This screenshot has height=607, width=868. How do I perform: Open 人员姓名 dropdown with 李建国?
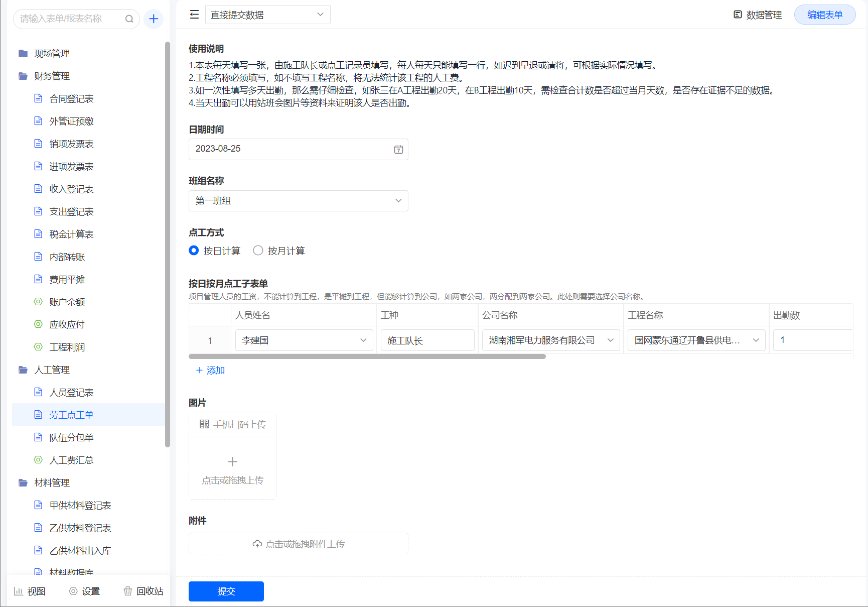click(x=304, y=340)
